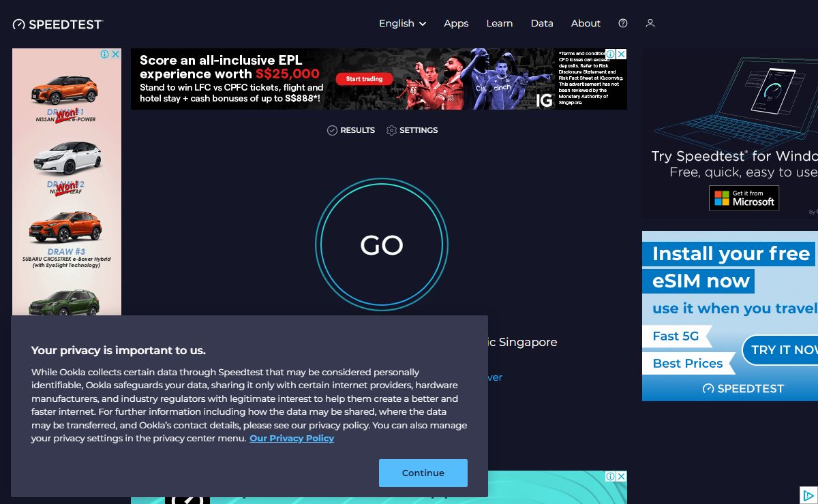818x504 pixels.
Task: View test RESULTS tab
Action: coord(351,130)
